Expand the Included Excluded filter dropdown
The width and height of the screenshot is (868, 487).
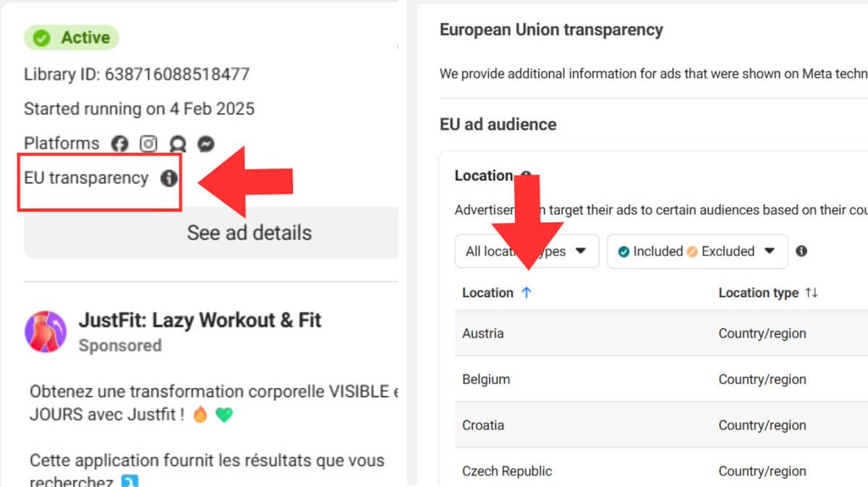[697, 251]
